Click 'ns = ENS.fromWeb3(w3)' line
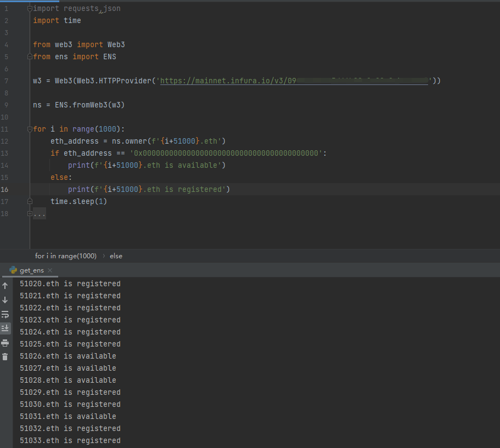Screen dimensions: 500x448 [79, 105]
